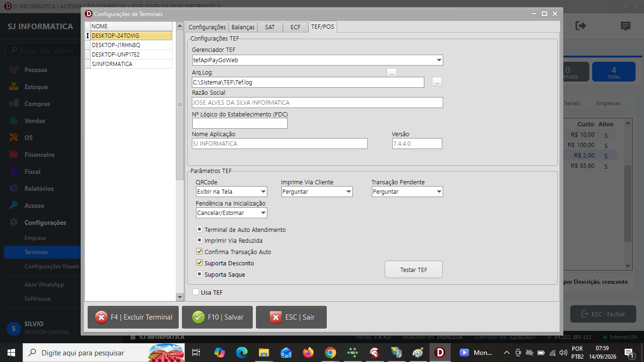Toggle Imprimir Via Reduzida checkbox
Screen dimensions: 644x362
199,240
